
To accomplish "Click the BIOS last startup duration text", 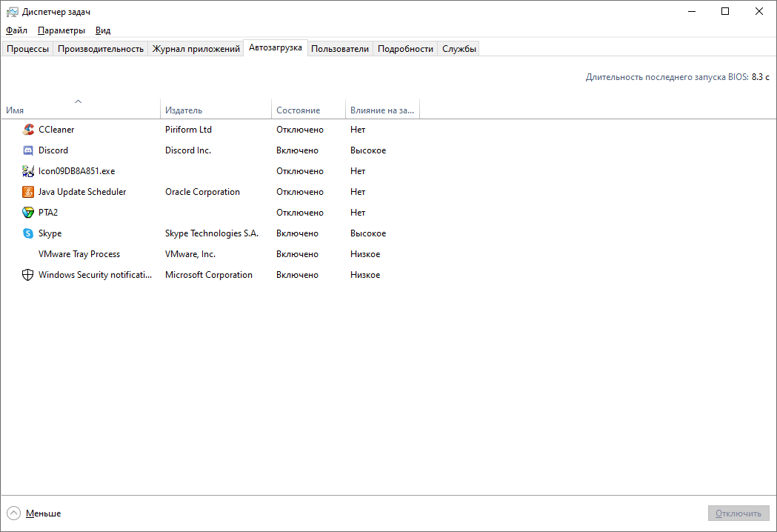I will coord(678,77).
